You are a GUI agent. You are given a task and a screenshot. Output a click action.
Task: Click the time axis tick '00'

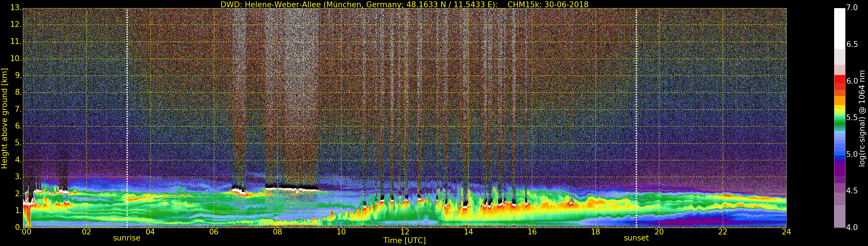pos(26,232)
